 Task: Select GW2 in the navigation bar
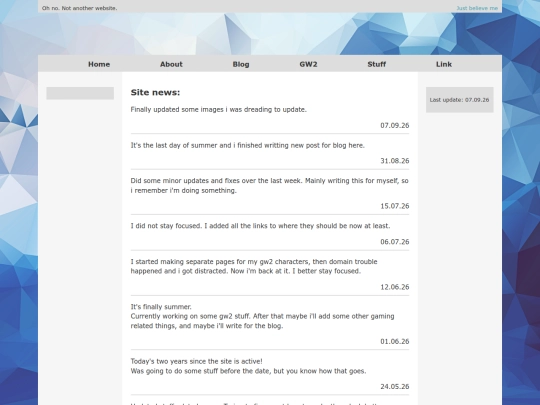(x=308, y=64)
